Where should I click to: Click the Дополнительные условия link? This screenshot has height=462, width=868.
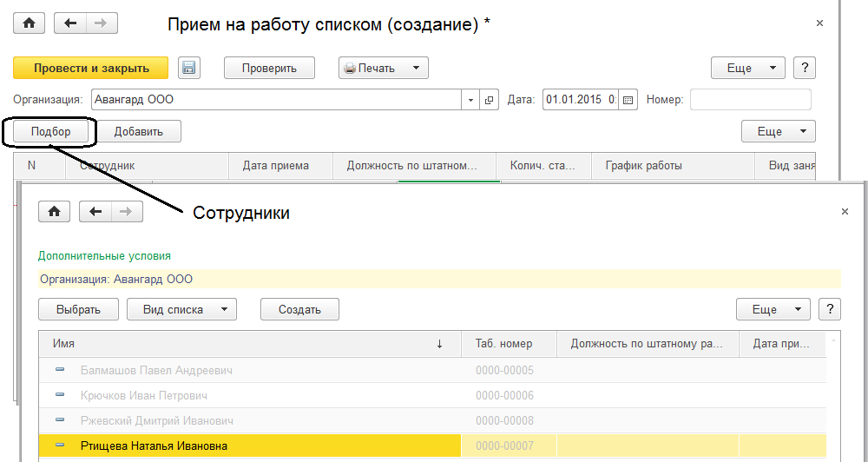[104, 256]
